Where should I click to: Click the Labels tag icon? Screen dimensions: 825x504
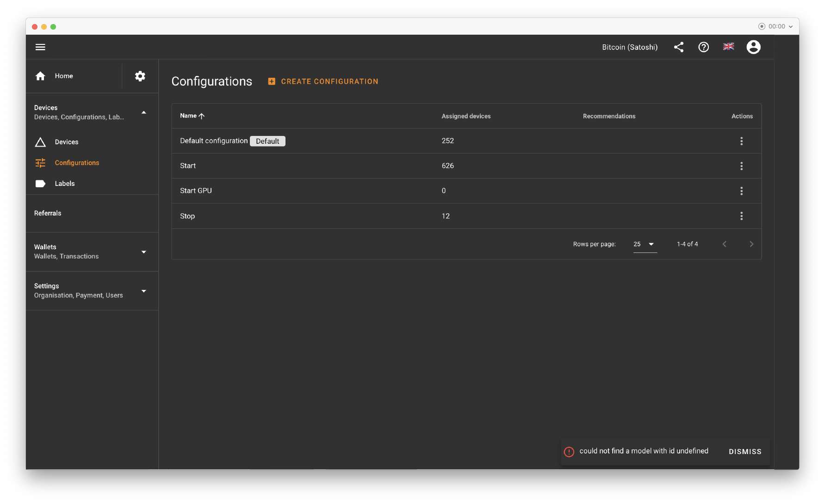click(40, 184)
